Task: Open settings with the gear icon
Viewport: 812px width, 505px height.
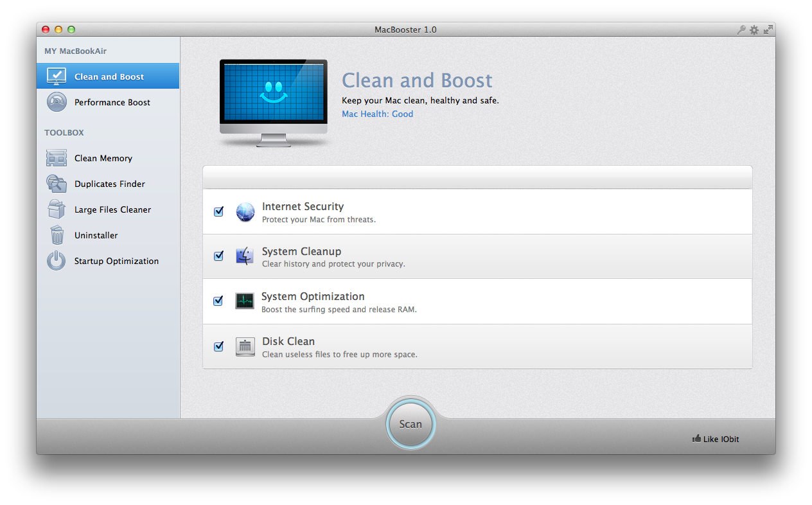Action: point(754,30)
